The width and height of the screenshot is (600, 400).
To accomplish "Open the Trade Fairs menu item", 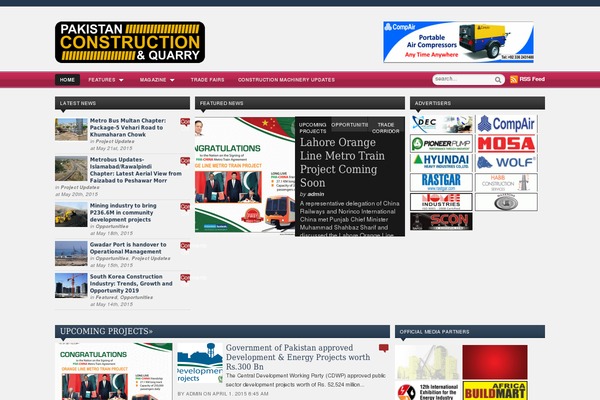I will coord(207,80).
